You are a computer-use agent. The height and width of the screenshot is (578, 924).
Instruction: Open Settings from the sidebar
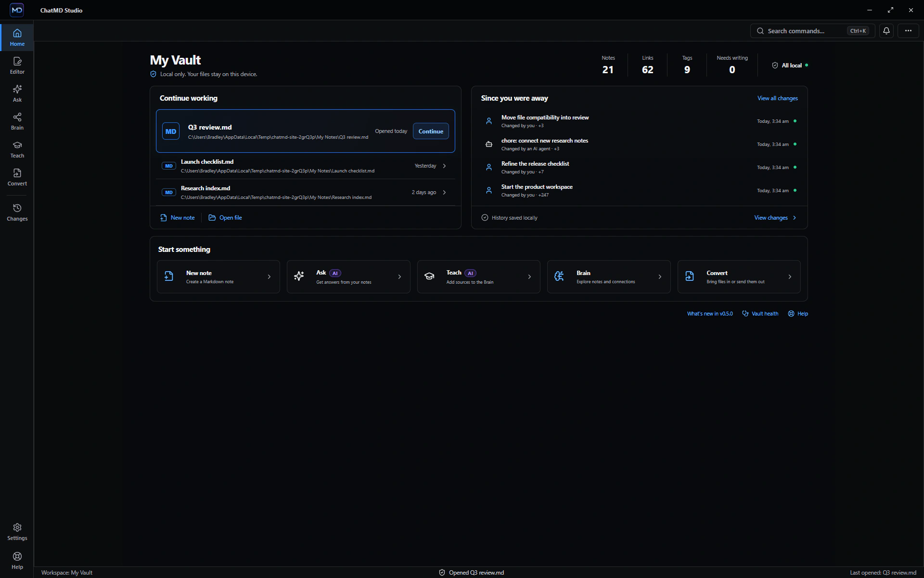click(x=17, y=532)
